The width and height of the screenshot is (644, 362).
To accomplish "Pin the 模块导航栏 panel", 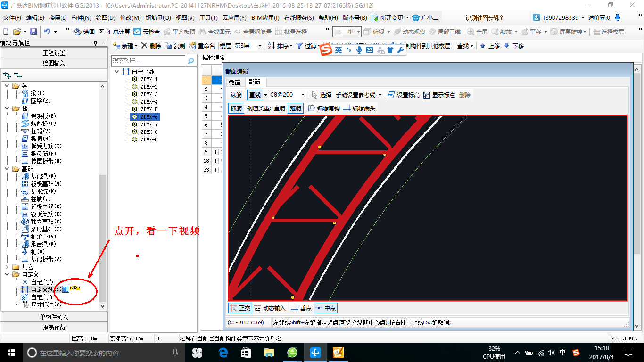I will click(x=96, y=43).
